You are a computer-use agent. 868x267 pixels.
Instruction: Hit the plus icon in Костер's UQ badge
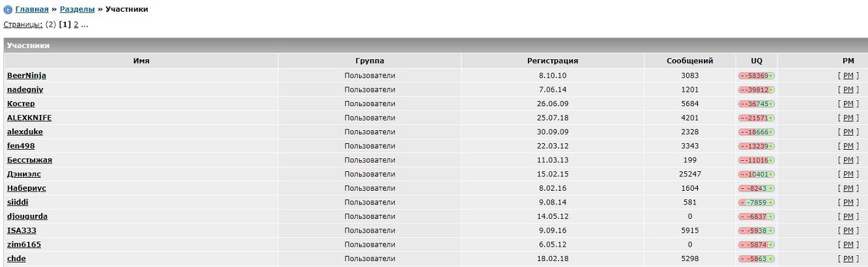point(771,104)
